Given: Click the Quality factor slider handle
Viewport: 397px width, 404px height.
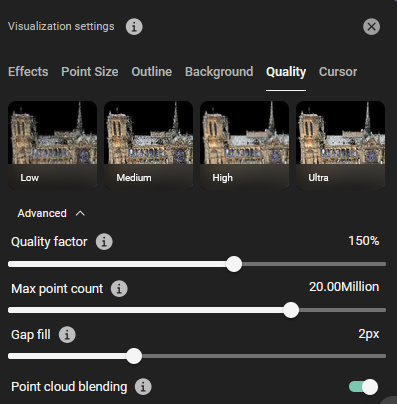Looking at the screenshot, I should [234, 264].
